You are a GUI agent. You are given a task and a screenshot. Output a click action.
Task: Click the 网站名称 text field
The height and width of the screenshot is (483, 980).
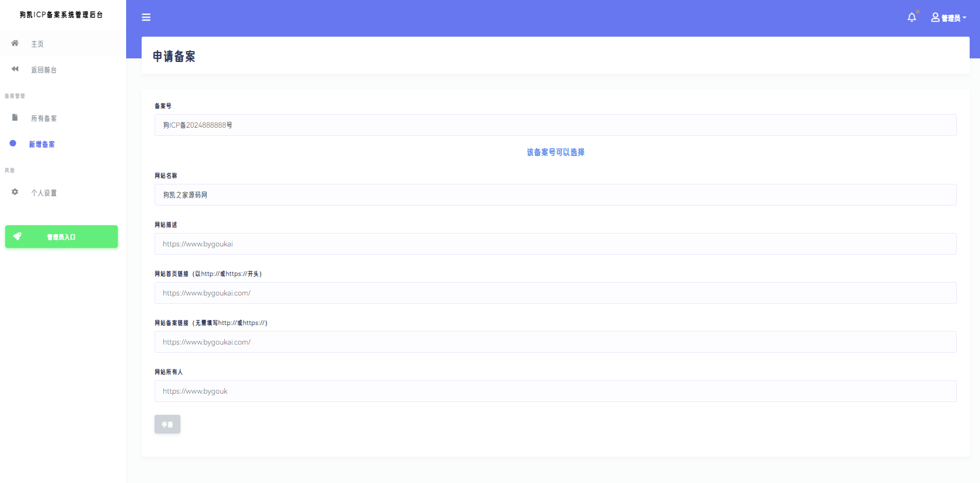(x=555, y=195)
